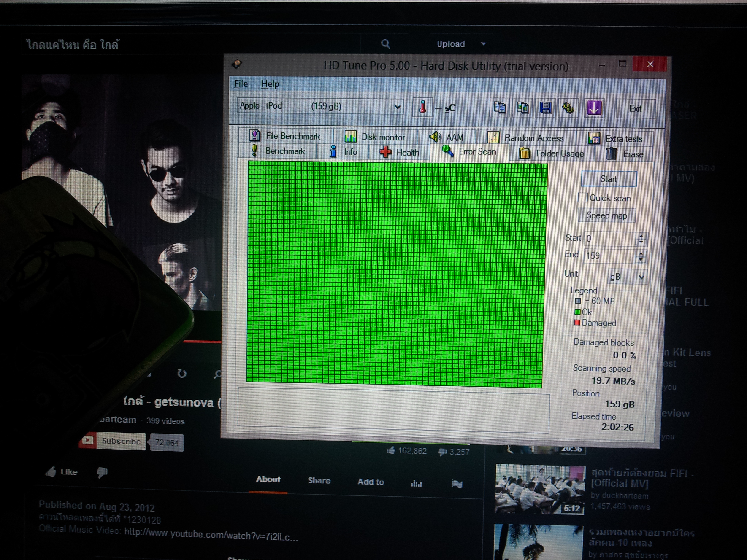Click the purple down-arrow icon
The width and height of the screenshot is (747, 560).
click(x=594, y=108)
